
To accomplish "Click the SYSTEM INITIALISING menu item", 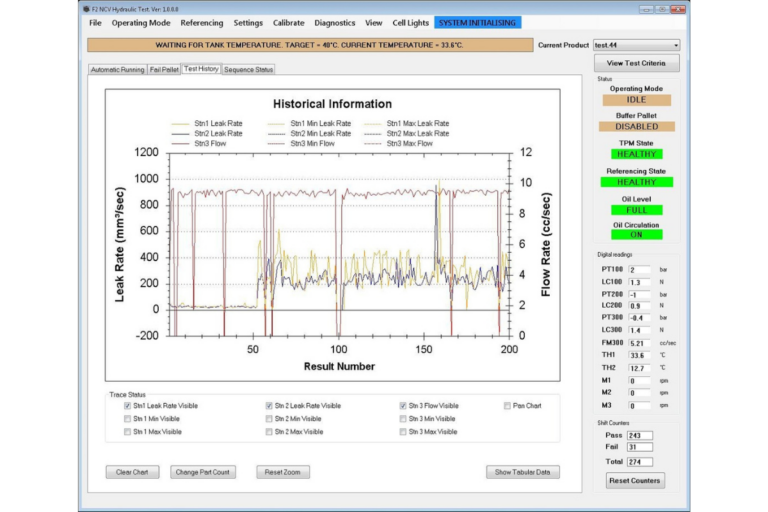I will click(477, 23).
